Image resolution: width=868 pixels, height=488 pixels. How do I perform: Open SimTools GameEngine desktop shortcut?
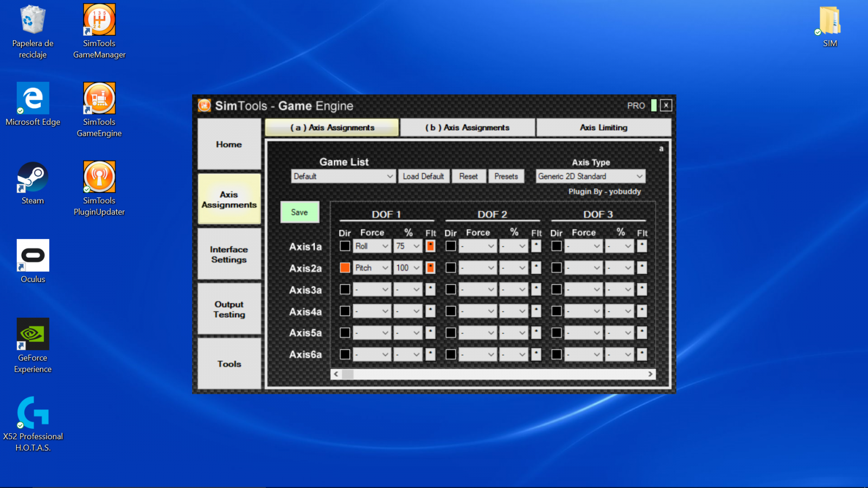click(x=99, y=110)
